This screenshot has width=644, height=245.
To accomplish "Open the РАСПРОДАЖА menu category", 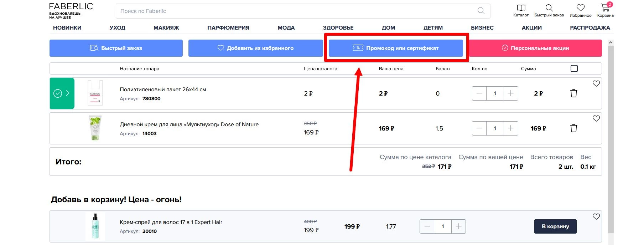I will (590, 28).
